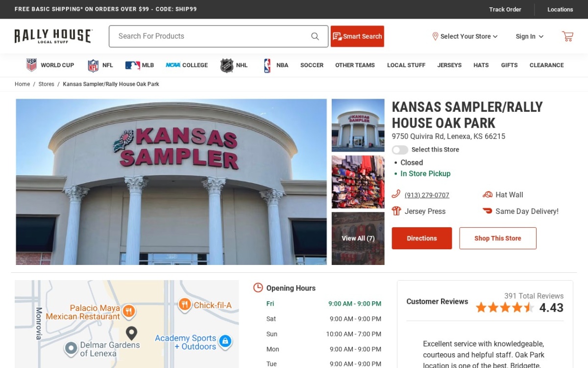Open the LOCAL STUFF menu
Image resolution: width=588 pixels, height=368 pixels.
[x=406, y=65]
